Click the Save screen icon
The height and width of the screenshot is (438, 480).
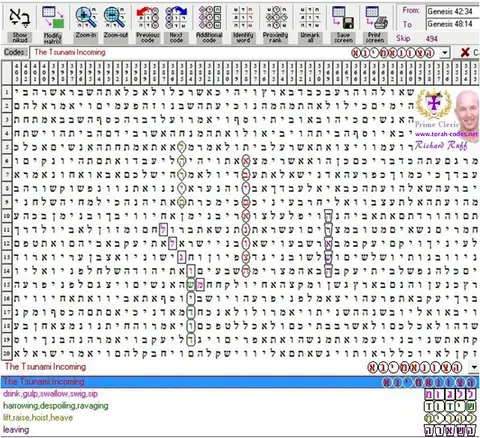pyautogui.click(x=343, y=17)
